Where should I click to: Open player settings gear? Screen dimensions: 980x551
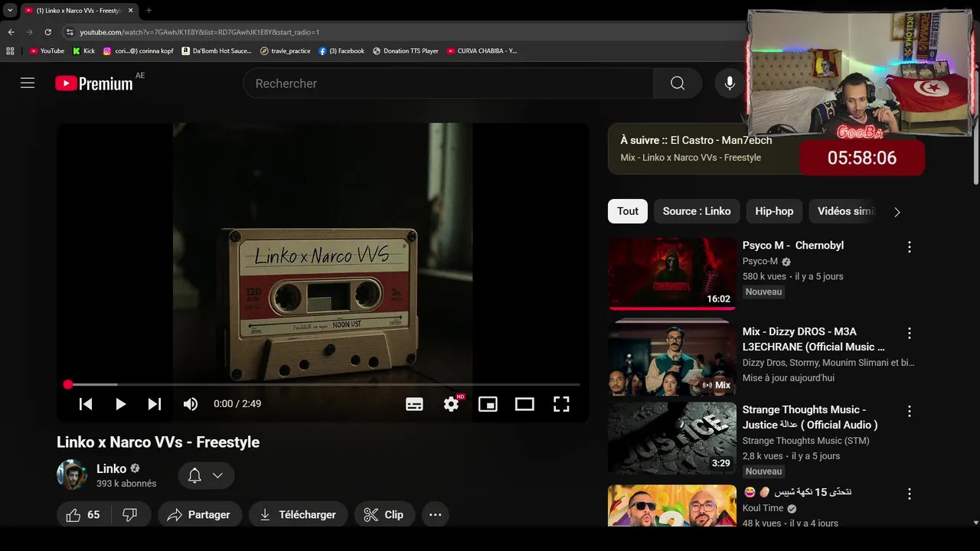(x=452, y=404)
